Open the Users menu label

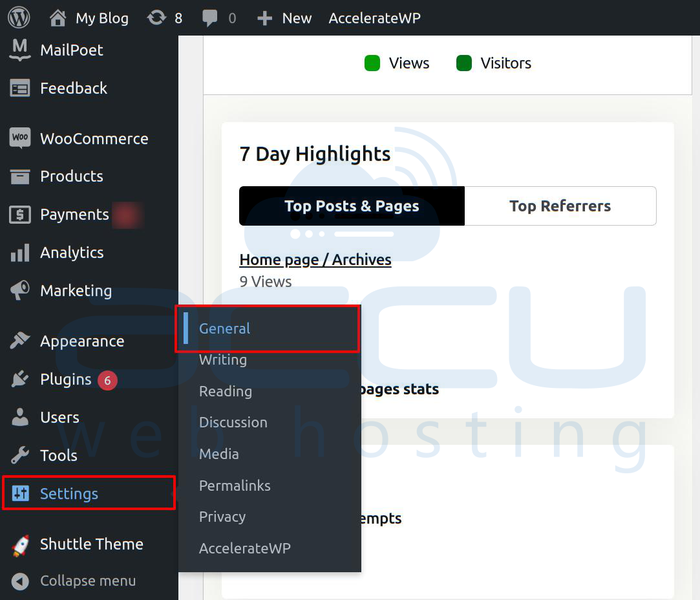click(60, 418)
